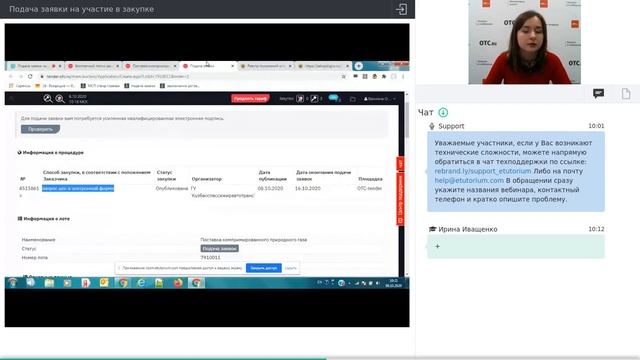Click the Информация о процедуре heading
This screenshot has width=640, height=360.
(x=51, y=153)
